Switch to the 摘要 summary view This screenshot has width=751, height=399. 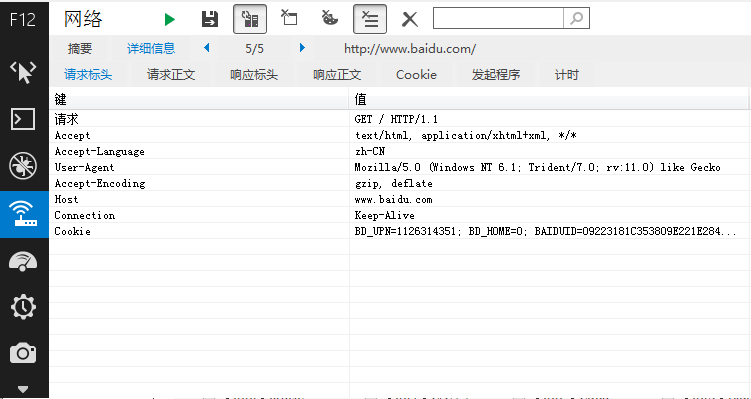pos(80,48)
